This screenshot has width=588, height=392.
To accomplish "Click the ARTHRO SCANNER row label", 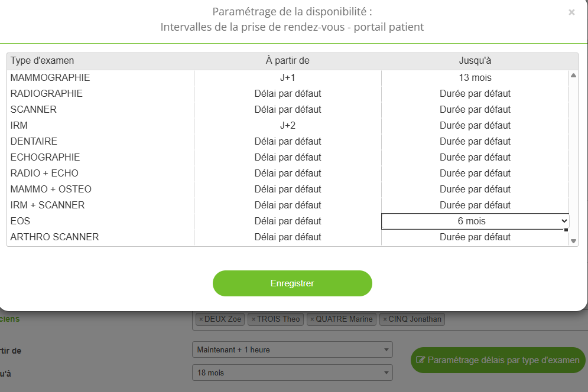I will (x=55, y=237).
